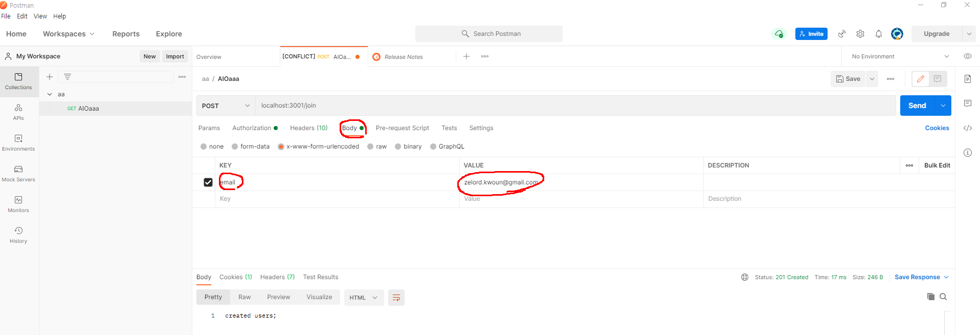Expand the Upgrade dropdown arrow
Screen dimensions: 980x335
969,34
